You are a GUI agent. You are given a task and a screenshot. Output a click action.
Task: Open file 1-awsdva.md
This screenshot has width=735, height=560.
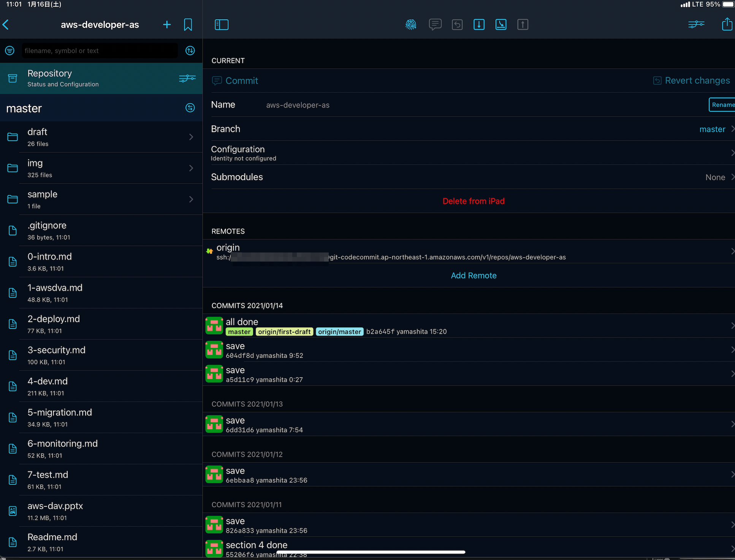(x=101, y=293)
